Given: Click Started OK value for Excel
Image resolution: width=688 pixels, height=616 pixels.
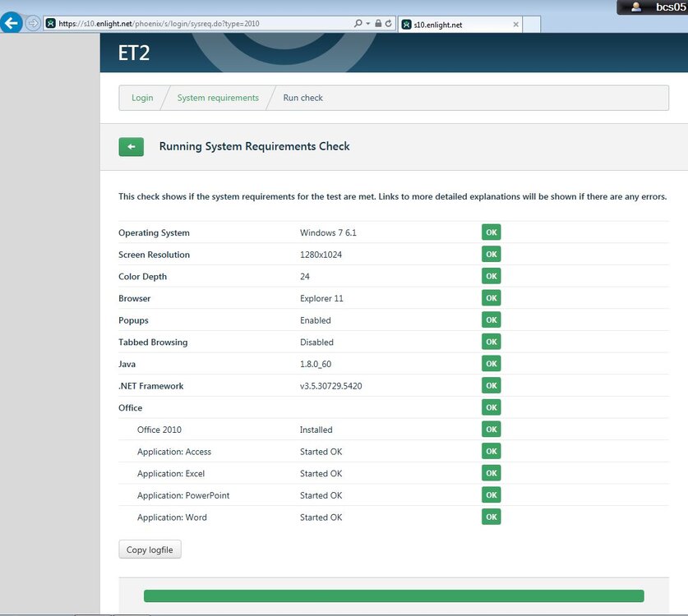Looking at the screenshot, I should click(x=321, y=474).
